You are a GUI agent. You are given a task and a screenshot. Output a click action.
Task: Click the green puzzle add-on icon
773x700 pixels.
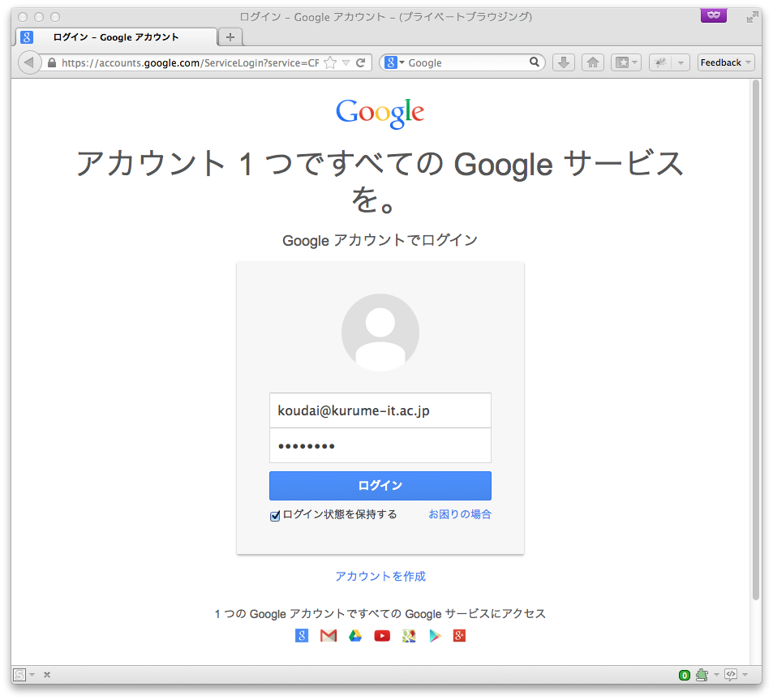[702, 674]
